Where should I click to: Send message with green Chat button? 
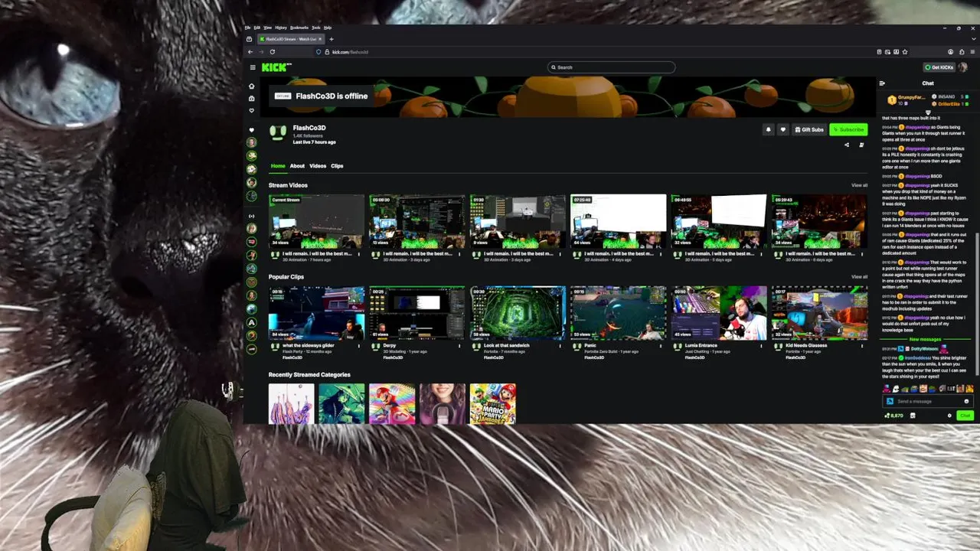965,416
